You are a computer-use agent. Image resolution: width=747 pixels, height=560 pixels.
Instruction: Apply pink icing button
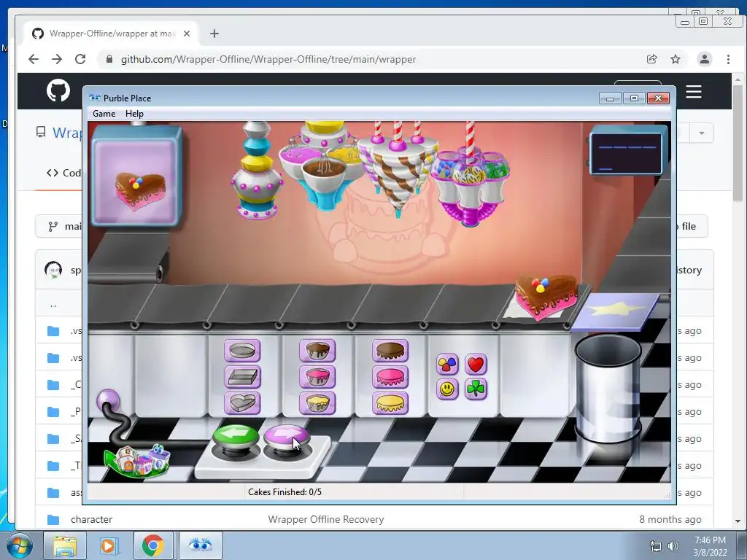[390, 377]
